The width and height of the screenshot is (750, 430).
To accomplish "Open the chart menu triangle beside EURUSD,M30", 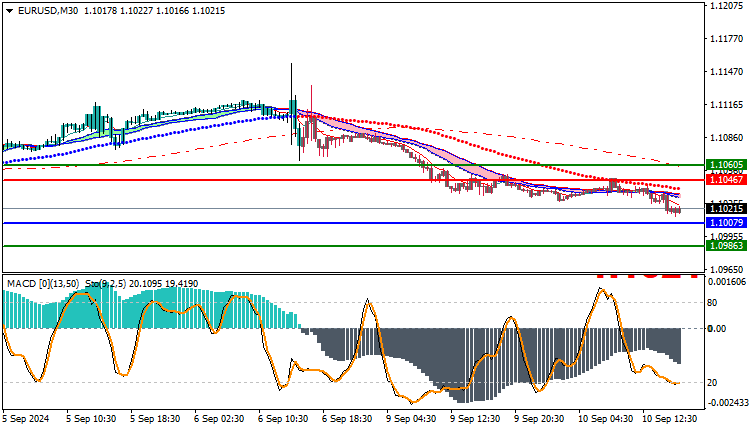I will 9,11.
